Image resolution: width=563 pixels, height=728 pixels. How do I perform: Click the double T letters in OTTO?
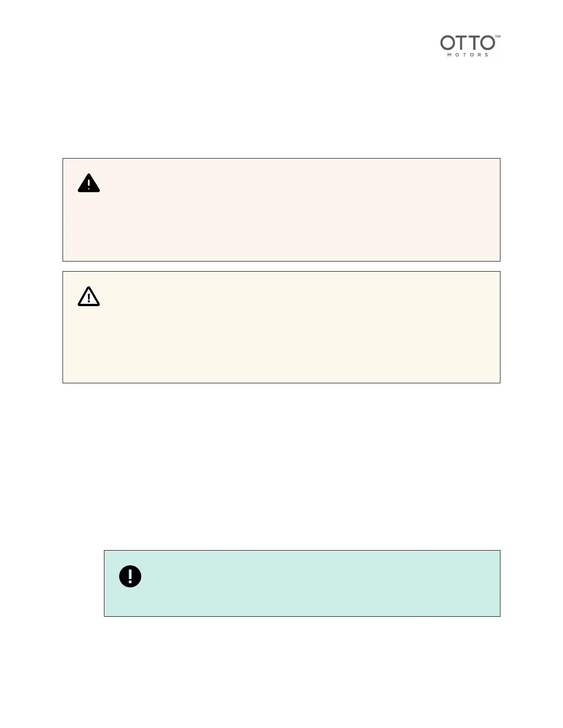[x=467, y=43]
